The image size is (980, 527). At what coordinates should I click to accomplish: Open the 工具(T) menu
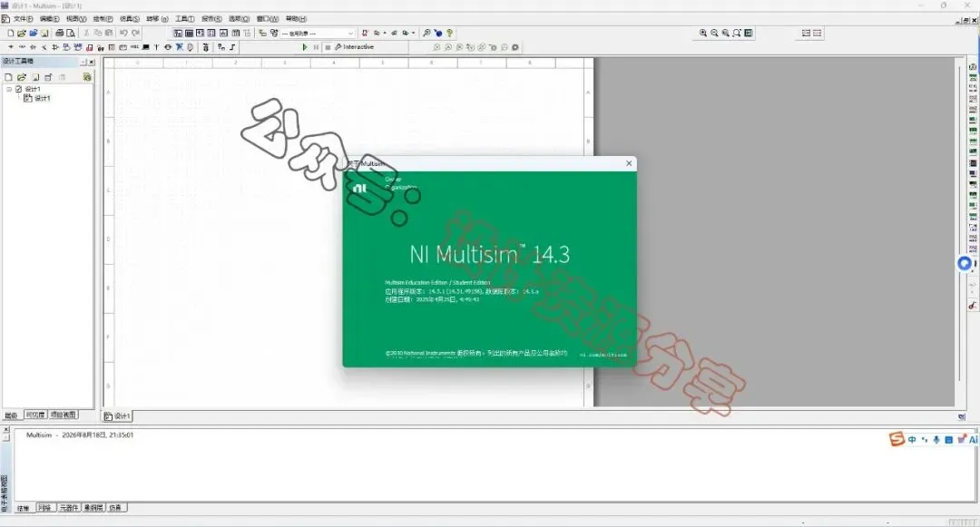coord(184,19)
